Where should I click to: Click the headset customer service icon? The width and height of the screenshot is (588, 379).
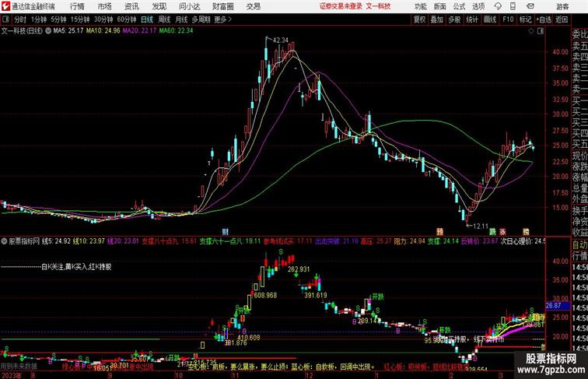pyautogui.click(x=498, y=6)
